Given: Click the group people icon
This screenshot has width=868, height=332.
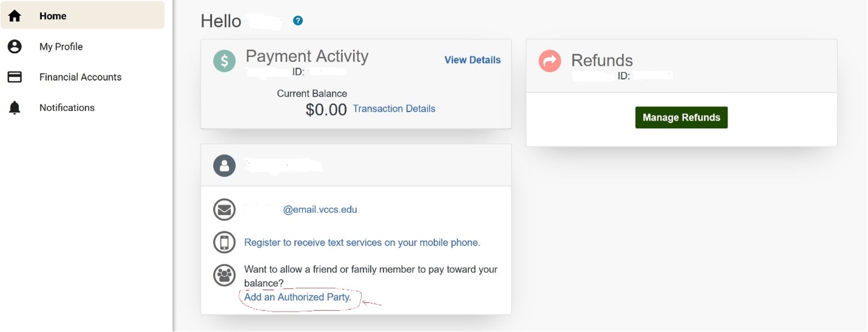Looking at the screenshot, I should point(224,275).
